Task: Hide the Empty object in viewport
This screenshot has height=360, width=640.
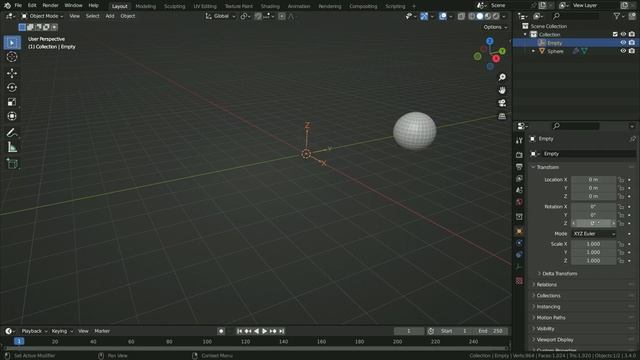Action: [x=623, y=43]
